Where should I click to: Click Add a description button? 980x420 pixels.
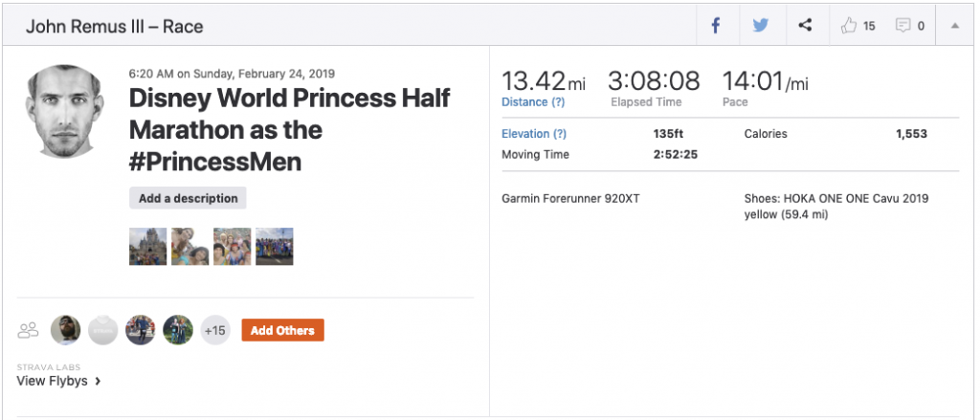tap(188, 198)
